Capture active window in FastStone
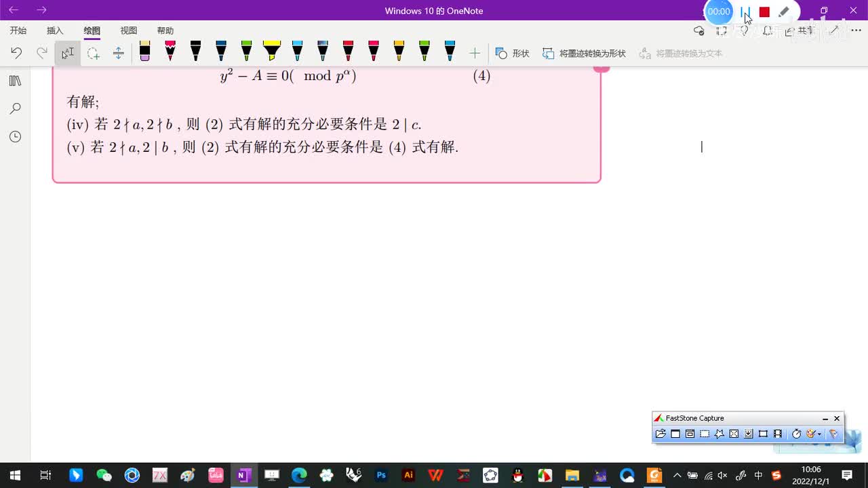868x488 pixels. tap(675, 434)
